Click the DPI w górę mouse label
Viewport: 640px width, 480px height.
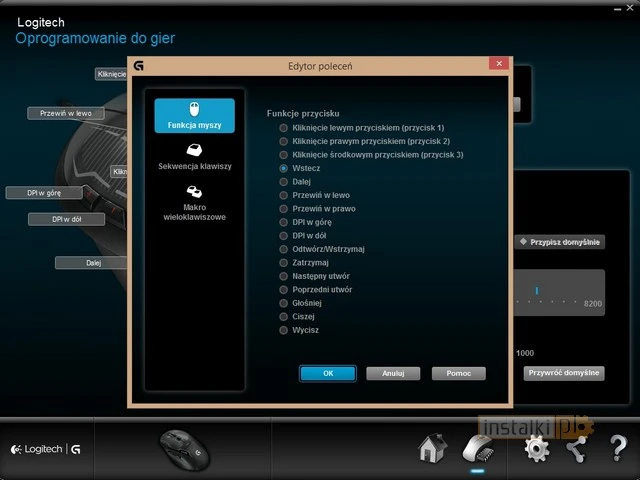click(44, 193)
